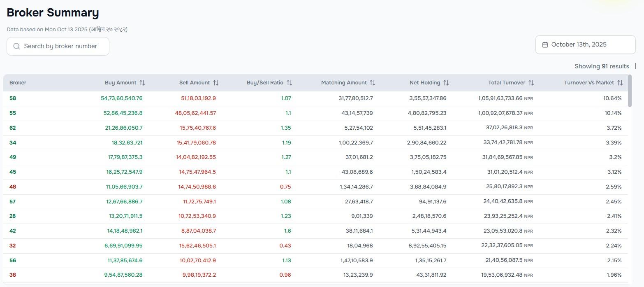Click on broker 32 number
644x287 pixels.
[x=13, y=246]
